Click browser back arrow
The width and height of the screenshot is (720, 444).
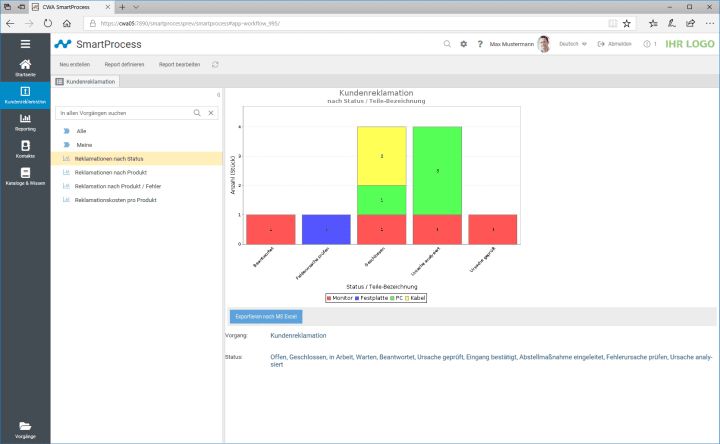click(x=10, y=23)
